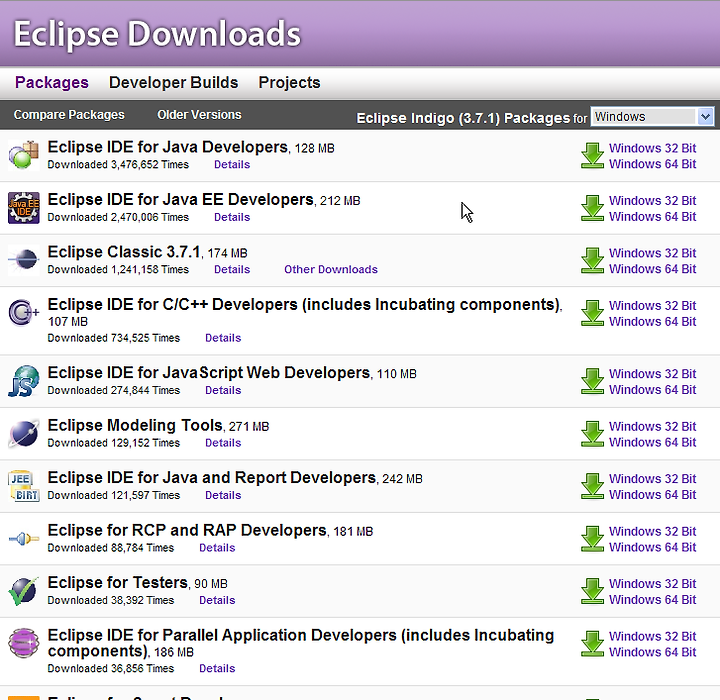This screenshot has width=720, height=700.
Task: Open Compare Packages in the dark bar
Action: 69,115
